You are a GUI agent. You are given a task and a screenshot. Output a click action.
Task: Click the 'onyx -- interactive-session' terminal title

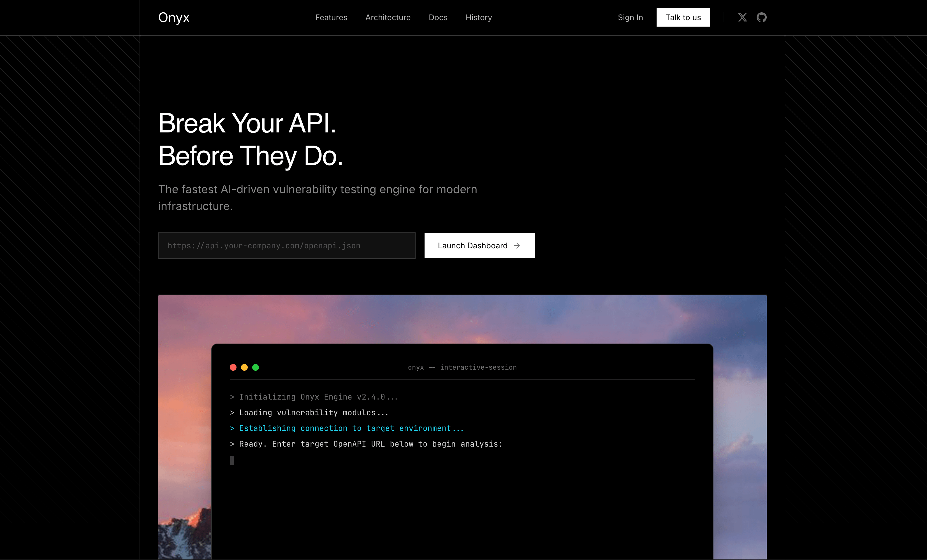[x=462, y=367]
